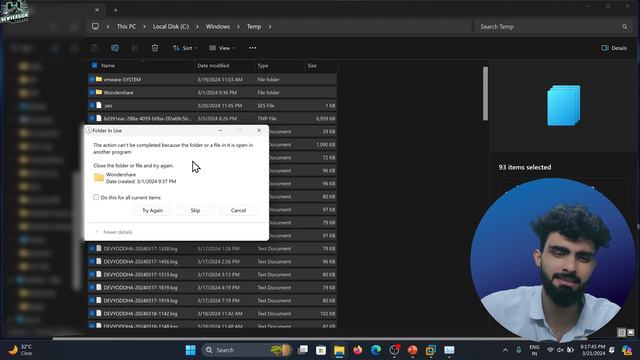Launch Firefox from the taskbar
Image resolution: width=640 pixels, height=360 pixels.
(x=358, y=350)
